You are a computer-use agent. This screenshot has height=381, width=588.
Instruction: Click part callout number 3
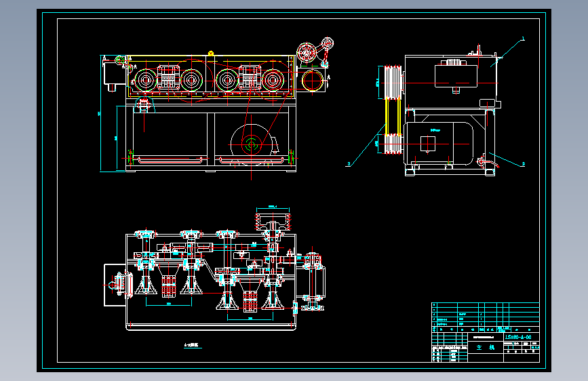tap(349, 164)
